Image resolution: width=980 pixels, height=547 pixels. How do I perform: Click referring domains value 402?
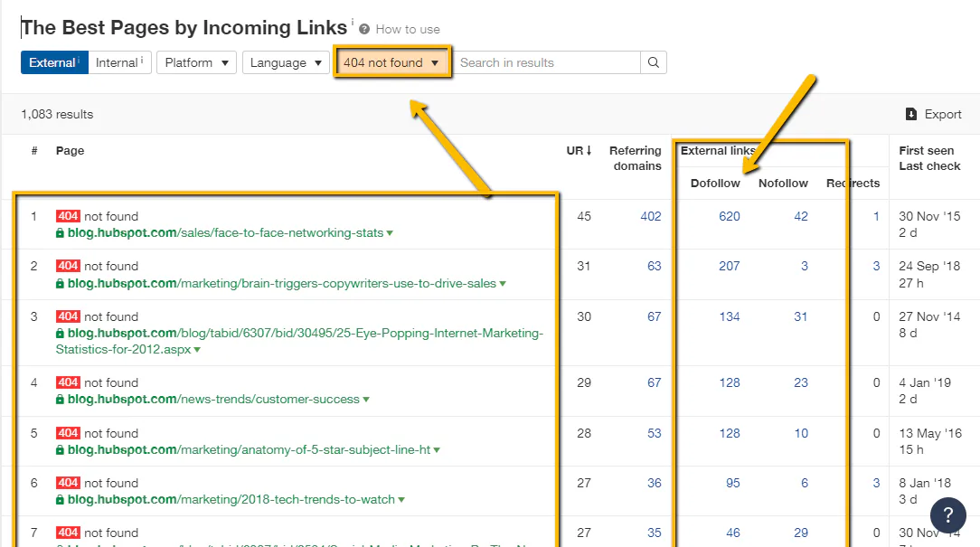[x=651, y=216]
